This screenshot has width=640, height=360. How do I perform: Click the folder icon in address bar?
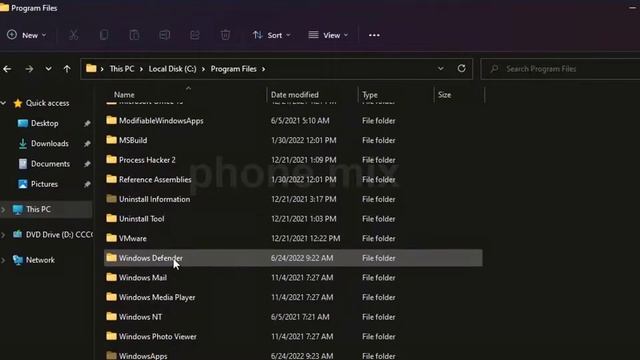91,69
